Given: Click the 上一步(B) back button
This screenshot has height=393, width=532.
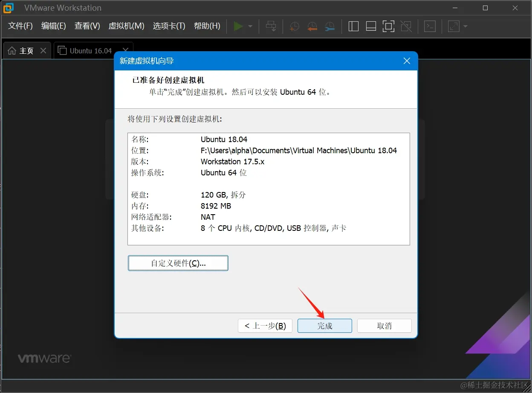Looking at the screenshot, I should 265,326.
